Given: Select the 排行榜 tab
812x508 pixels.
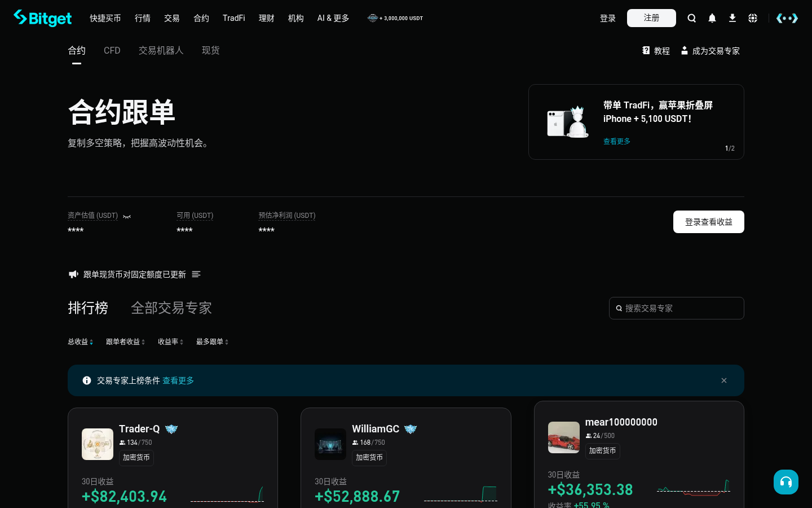Looking at the screenshot, I should [x=88, y=308].
